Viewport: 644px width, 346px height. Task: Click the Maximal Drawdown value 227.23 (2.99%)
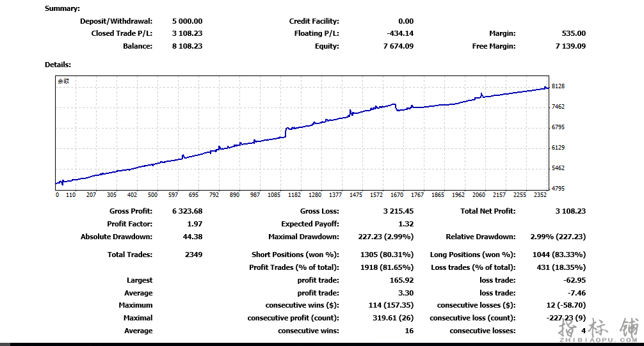pos(385,237)
